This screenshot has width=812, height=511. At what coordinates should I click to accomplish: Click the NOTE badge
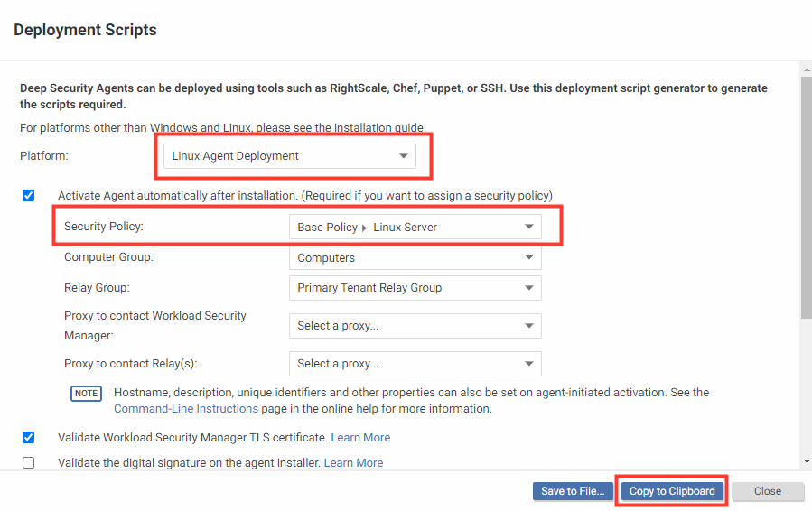(x=86, y=394)
